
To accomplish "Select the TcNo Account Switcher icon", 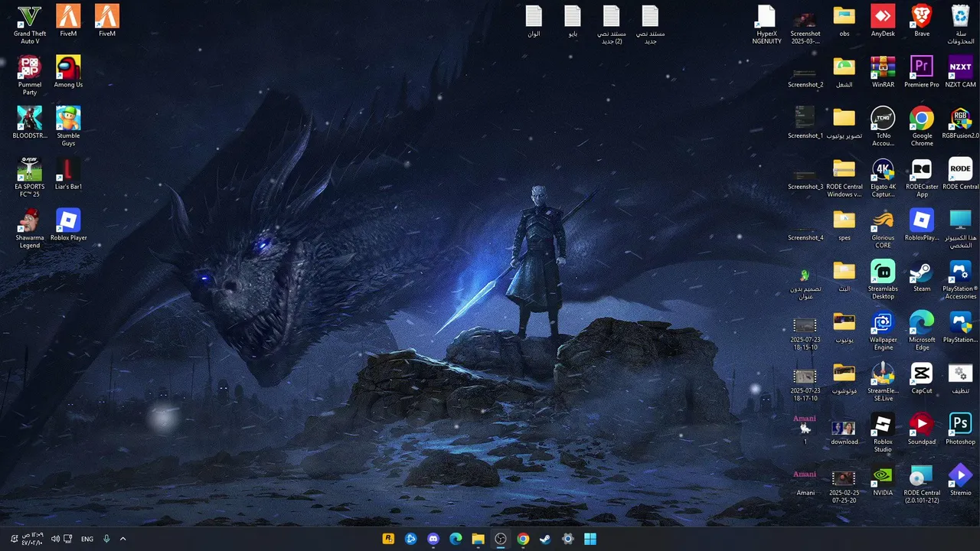I will (883, 126).
